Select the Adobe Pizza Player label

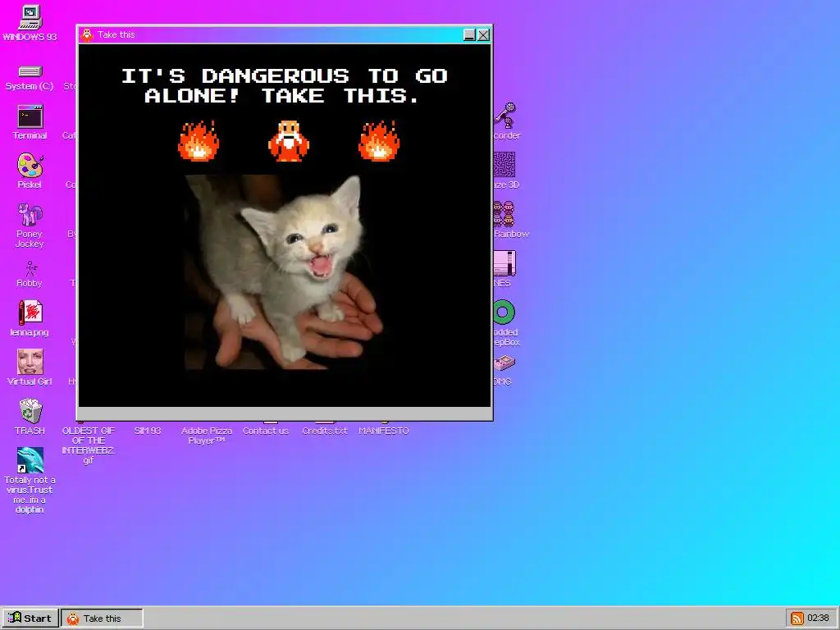coord(206,436)
